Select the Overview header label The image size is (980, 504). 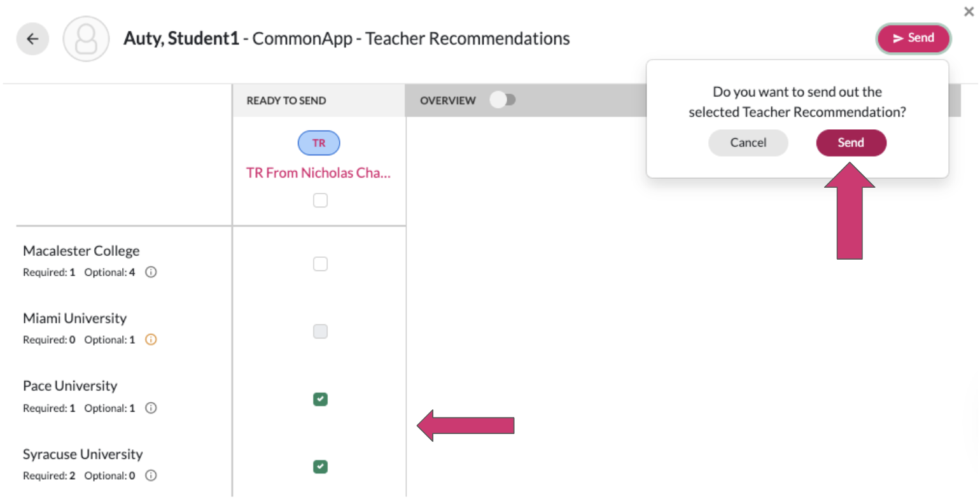[448, 101]
